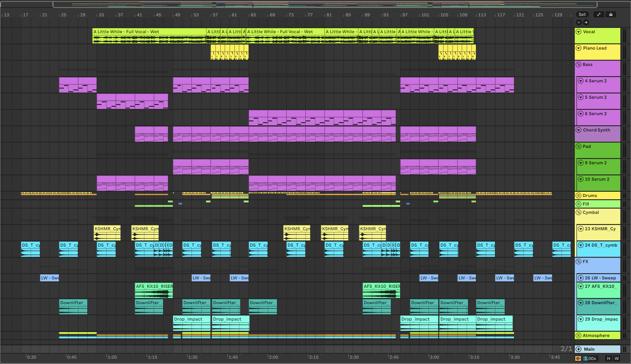The image size is (631, 364).
Task: Click the Bass group track icon
Action: click(x=578, y=64)
